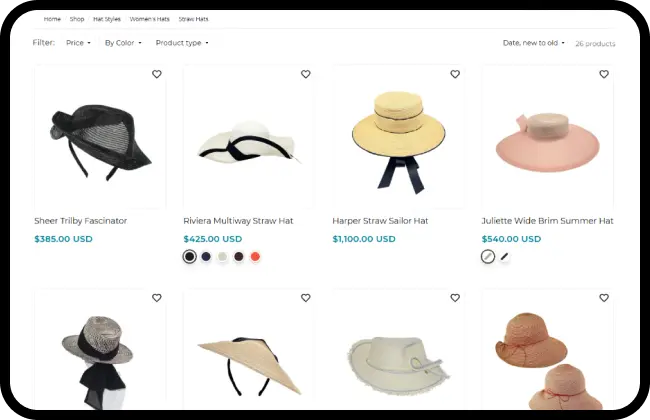Open the Date, new to old sort menu
Screen dimensions: 650x420
(x=534, y=43)
